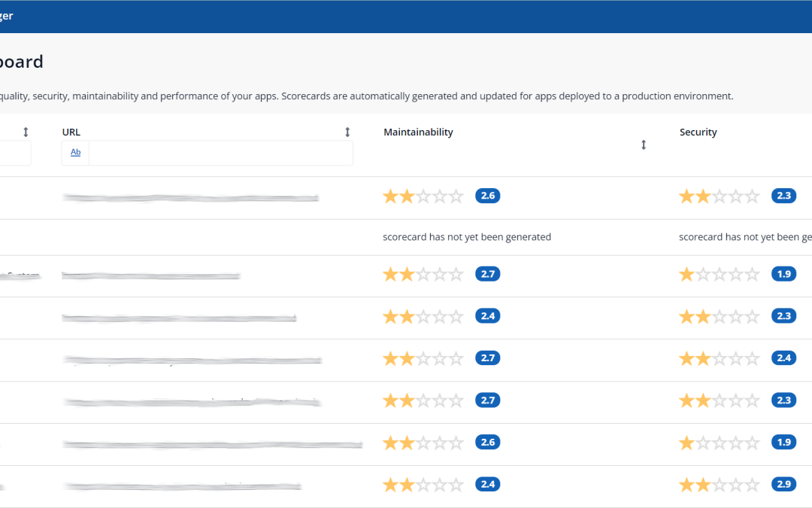Focus the URL column filter text box

220,153
